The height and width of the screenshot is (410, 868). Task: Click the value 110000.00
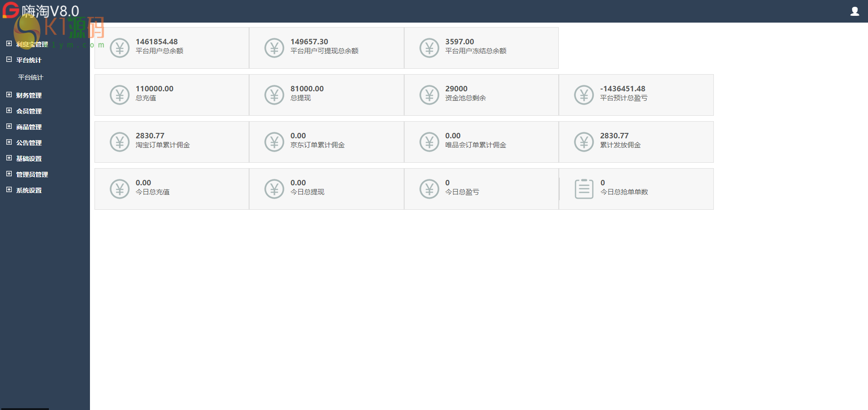coord(155,89)
